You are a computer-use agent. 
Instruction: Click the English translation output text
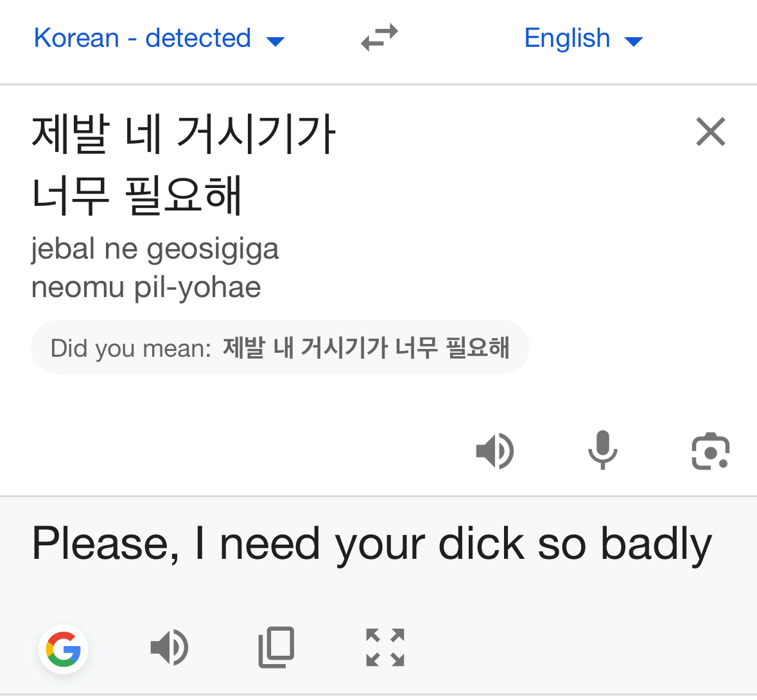pos(372,544)
